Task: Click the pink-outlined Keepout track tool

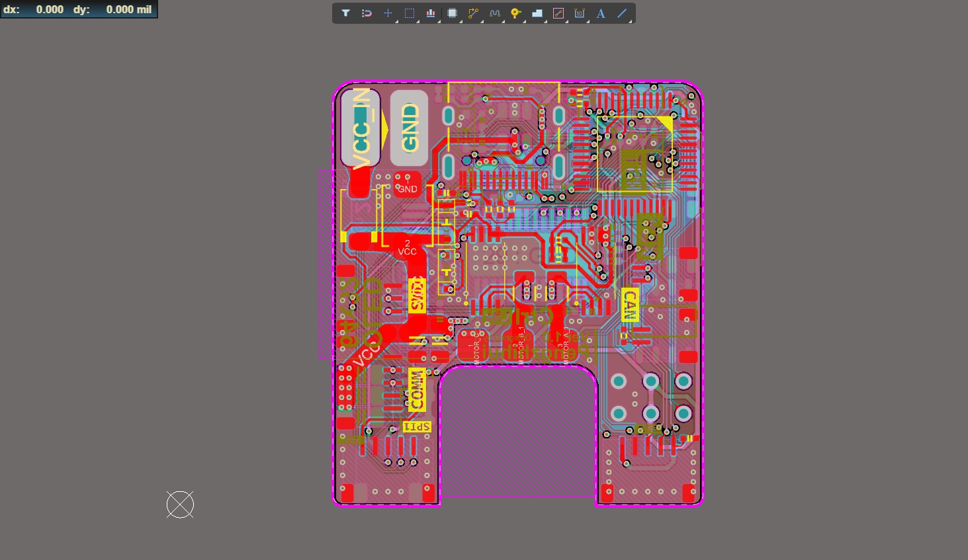Action: point(558,13)
